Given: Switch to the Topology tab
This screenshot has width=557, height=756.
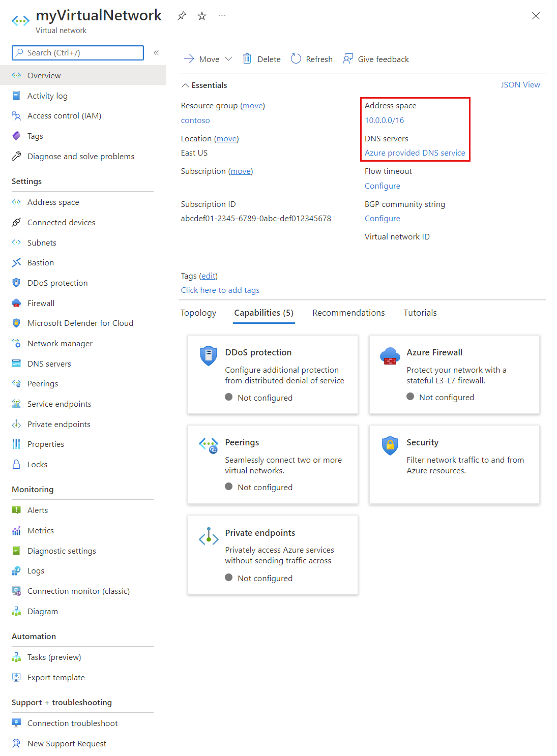Looking at the screenshot, I should (x=198, y=313).
